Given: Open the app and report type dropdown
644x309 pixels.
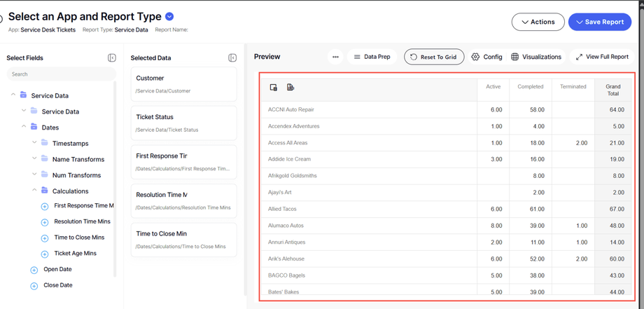Looking at the screenshot, I should (169, 16).
